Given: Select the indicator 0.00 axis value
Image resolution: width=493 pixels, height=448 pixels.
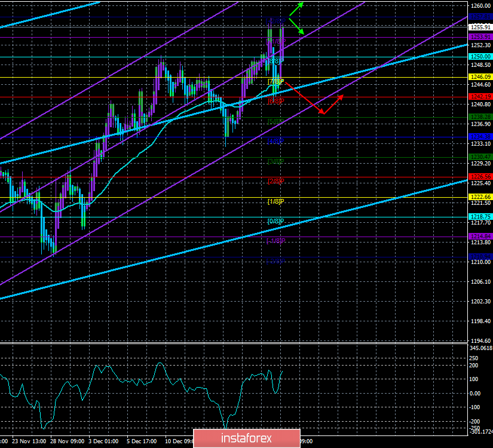Looking at the screenshot, I should [x=475, y=393].
